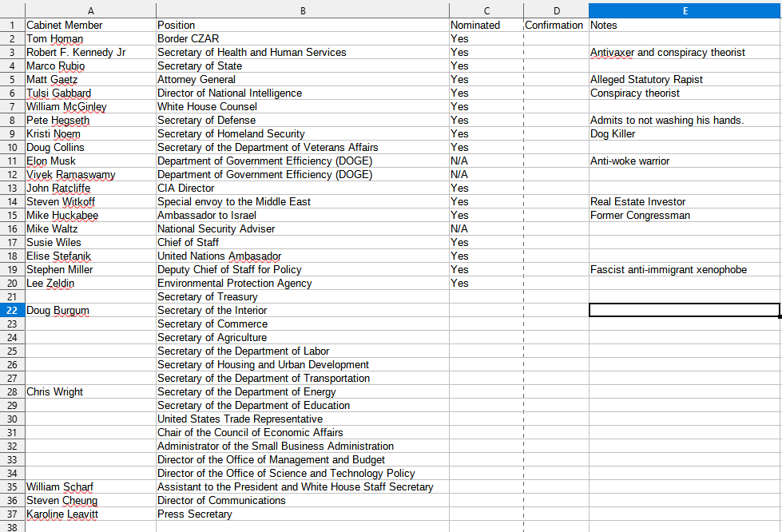782x532 pixels.
Task: Select 'Secretary of Health and Human Services' cell
Action: click(x=302, y=53)
